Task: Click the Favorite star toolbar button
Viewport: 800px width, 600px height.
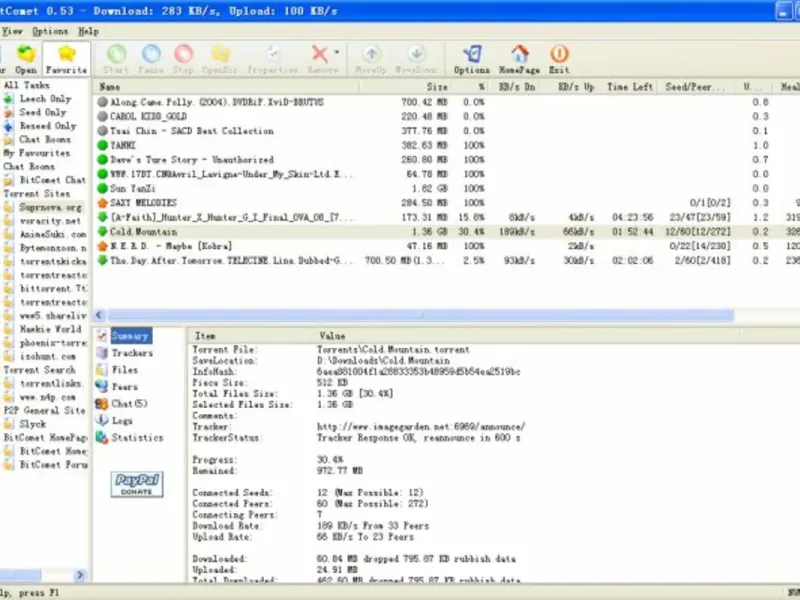Action: click(x=66, y=59)
